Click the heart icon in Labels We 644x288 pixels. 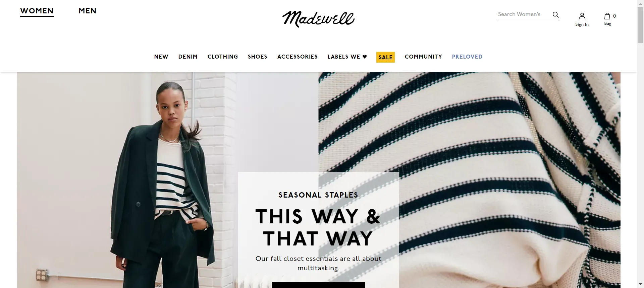pyautogui.click(x=365, y=57)
